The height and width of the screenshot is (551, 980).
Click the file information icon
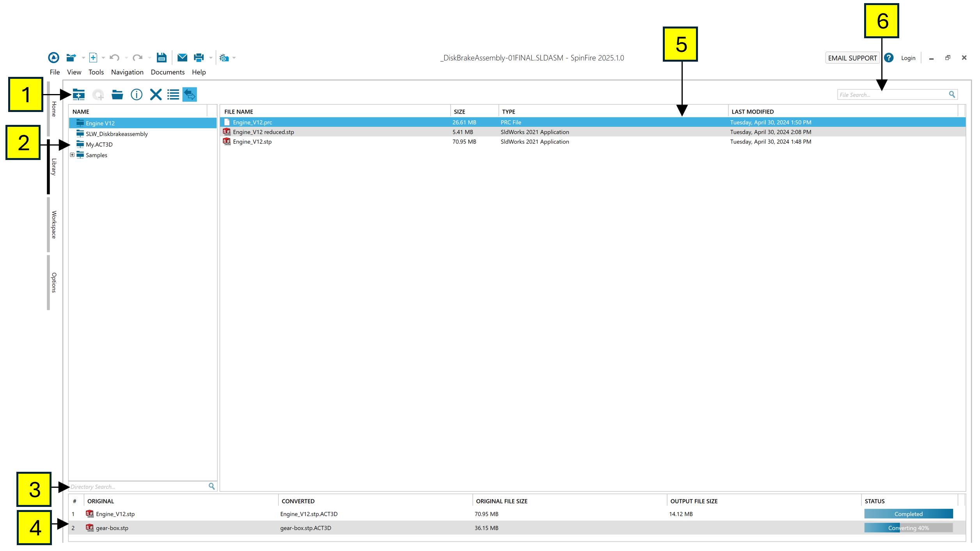pos(137,94)
